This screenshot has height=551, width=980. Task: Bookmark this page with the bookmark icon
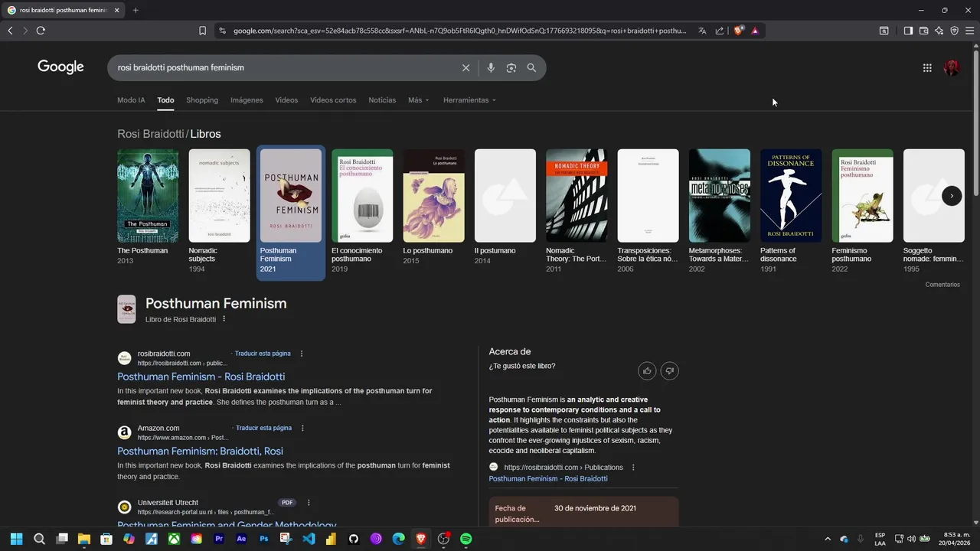202,31
